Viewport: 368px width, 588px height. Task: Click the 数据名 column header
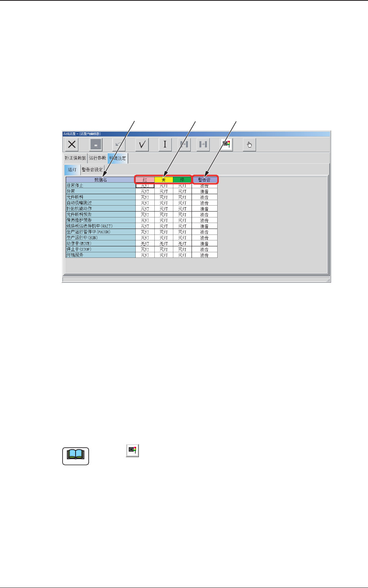point(101,180)
